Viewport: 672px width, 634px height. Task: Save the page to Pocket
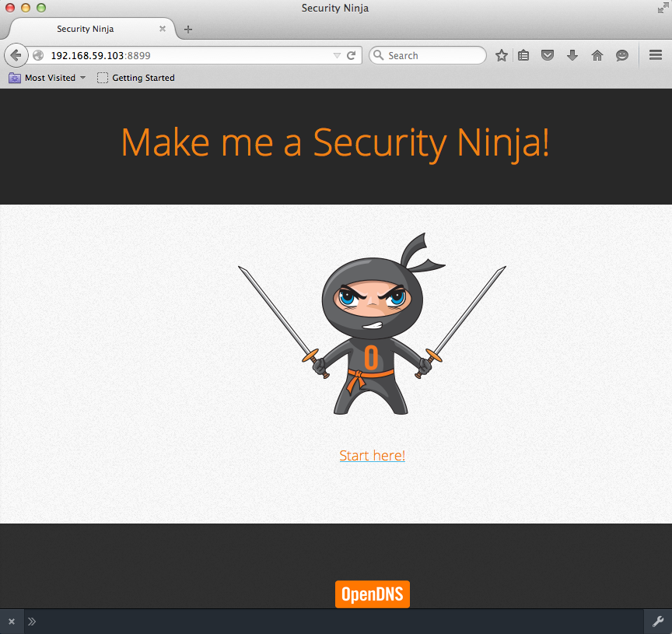point(548,55)
